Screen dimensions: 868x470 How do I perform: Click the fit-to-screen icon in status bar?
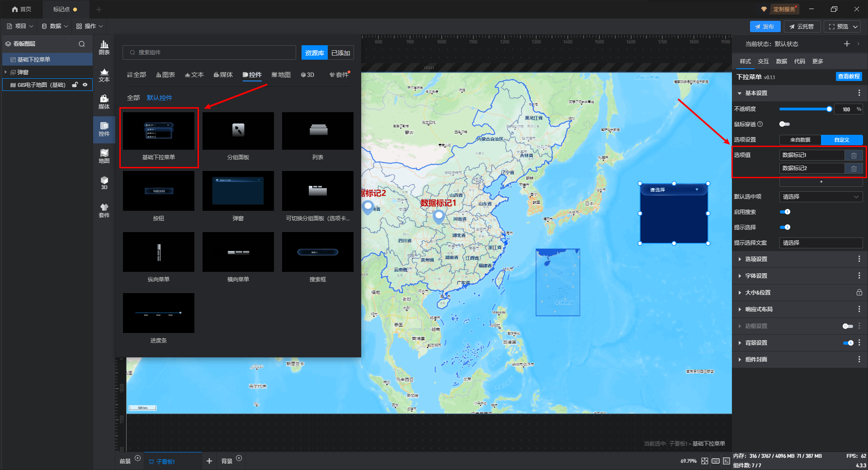click(x=704, y=461)
